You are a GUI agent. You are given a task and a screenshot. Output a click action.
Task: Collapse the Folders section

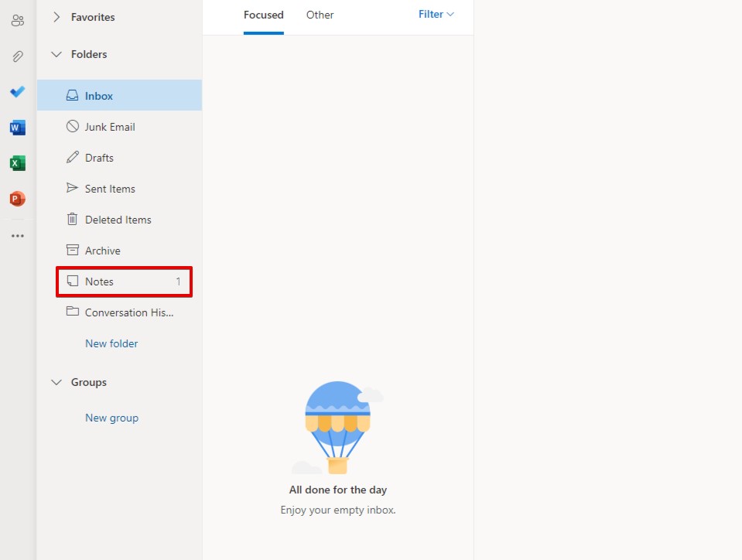56,54
